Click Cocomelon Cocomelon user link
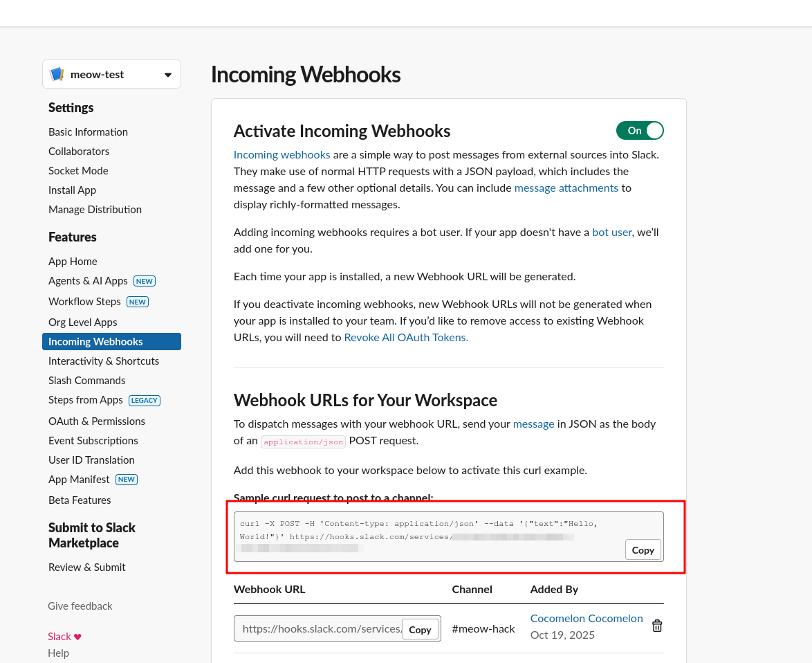The height and width of the screenshot is (663, 812). point(587,618)
